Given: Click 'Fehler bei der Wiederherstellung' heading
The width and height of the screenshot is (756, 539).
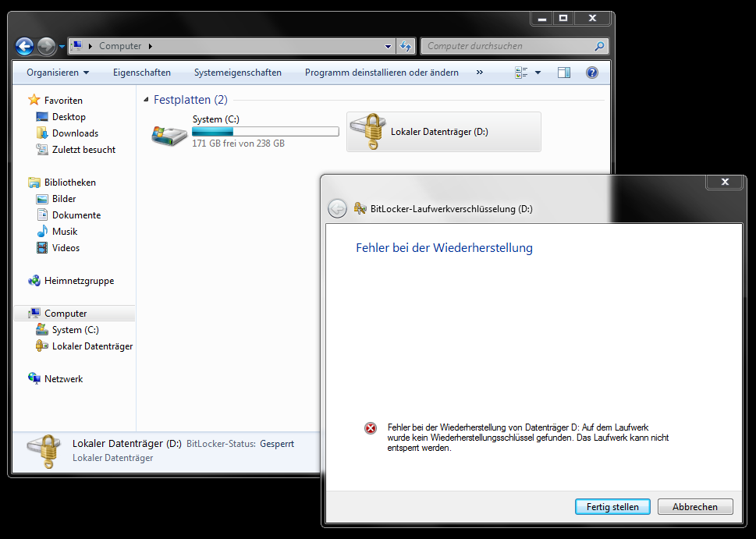Looking at the screenshot, I should 444,248.
